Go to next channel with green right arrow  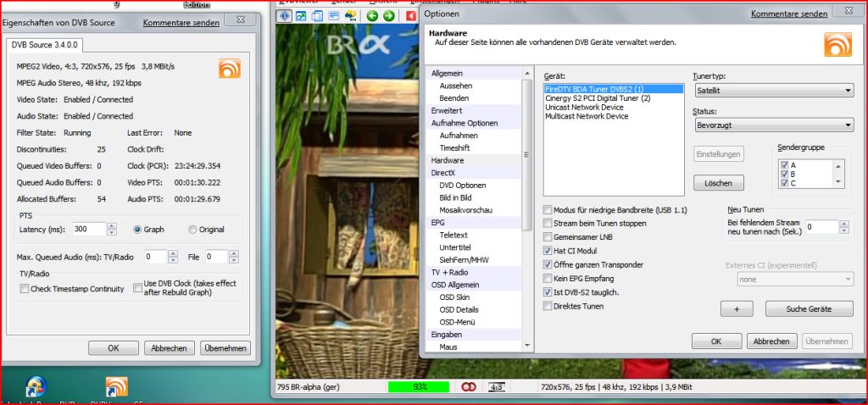pos(388,15)
